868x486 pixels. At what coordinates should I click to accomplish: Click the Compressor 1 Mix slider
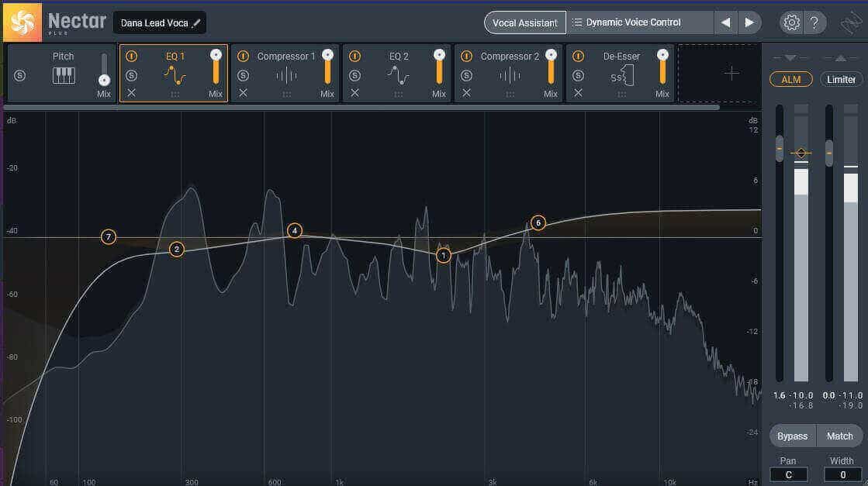(327, 67)
